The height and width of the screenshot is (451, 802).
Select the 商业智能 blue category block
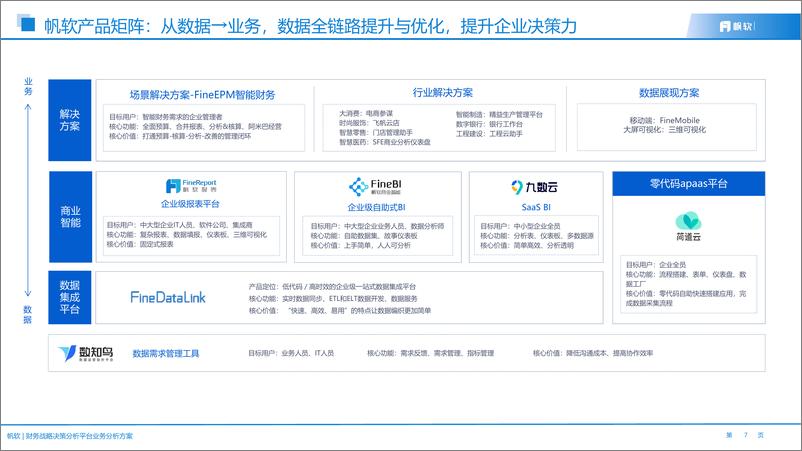pos(70,216)
